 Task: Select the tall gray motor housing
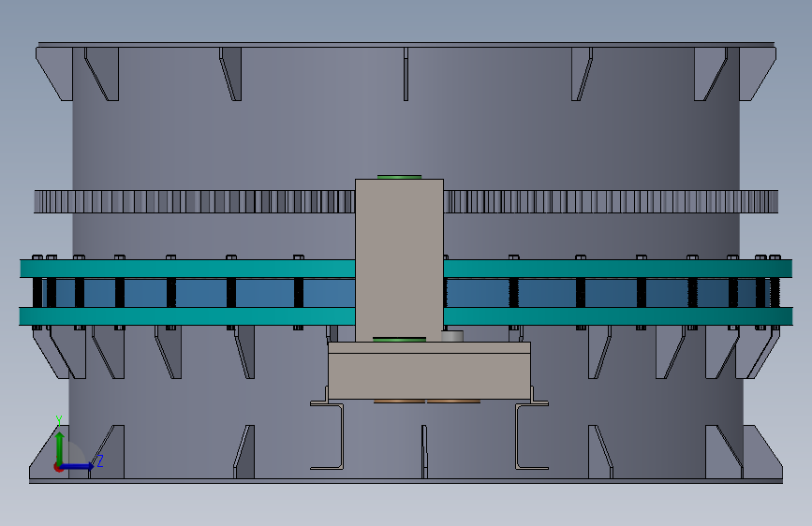(x=399, y=260)
